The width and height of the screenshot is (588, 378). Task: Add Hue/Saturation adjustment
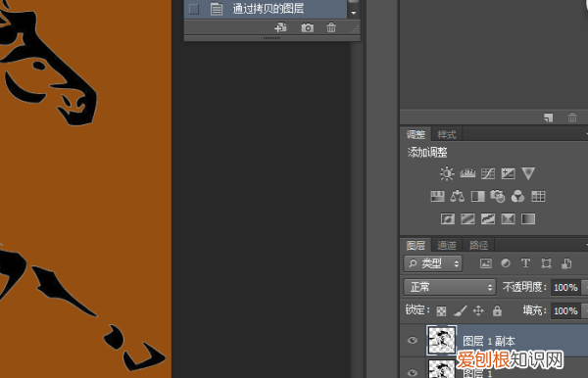coord(437,196)
